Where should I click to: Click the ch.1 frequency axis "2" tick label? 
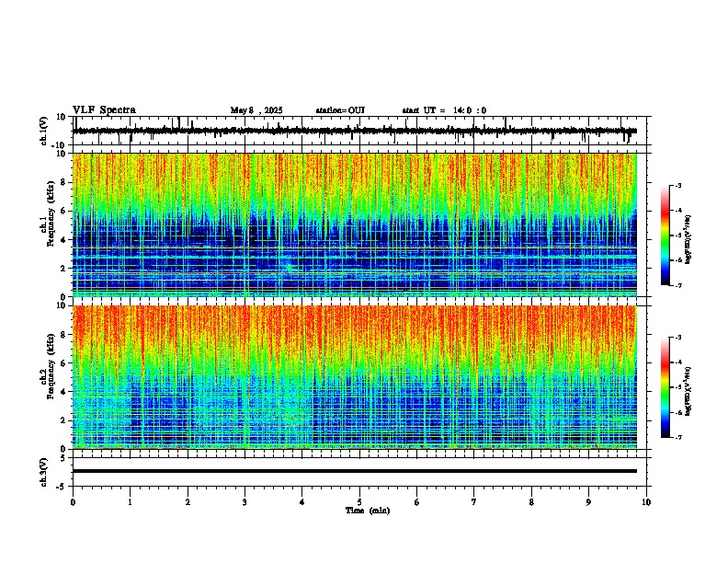click(64, 269)
